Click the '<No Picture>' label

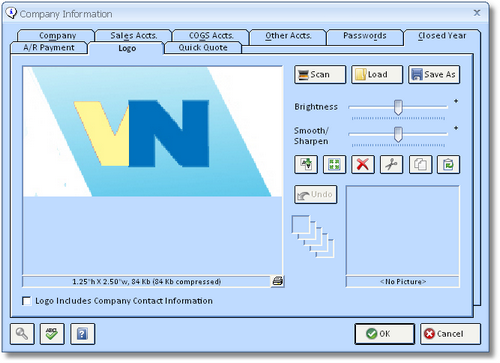pyautogui.click(x=403, y=282)
